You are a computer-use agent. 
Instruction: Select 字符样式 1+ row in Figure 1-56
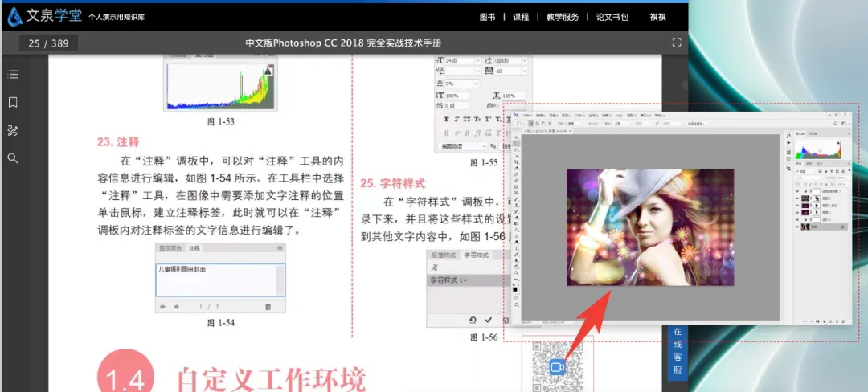coord(467,280)
